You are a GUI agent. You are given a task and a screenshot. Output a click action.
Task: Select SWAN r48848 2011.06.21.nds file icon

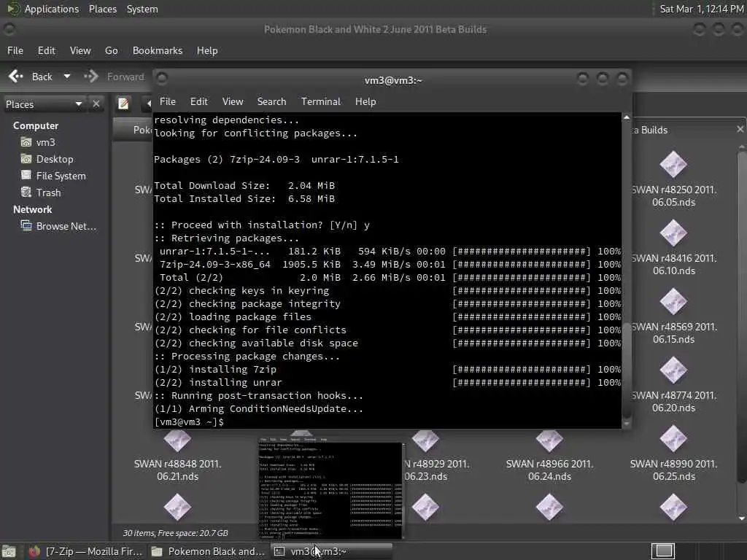pos(177,440)
